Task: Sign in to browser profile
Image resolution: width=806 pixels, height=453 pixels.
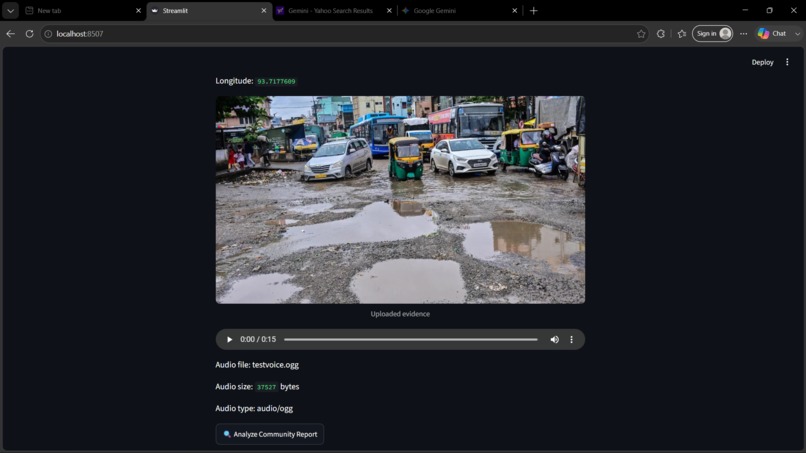Action: click(x=712, y=33)
